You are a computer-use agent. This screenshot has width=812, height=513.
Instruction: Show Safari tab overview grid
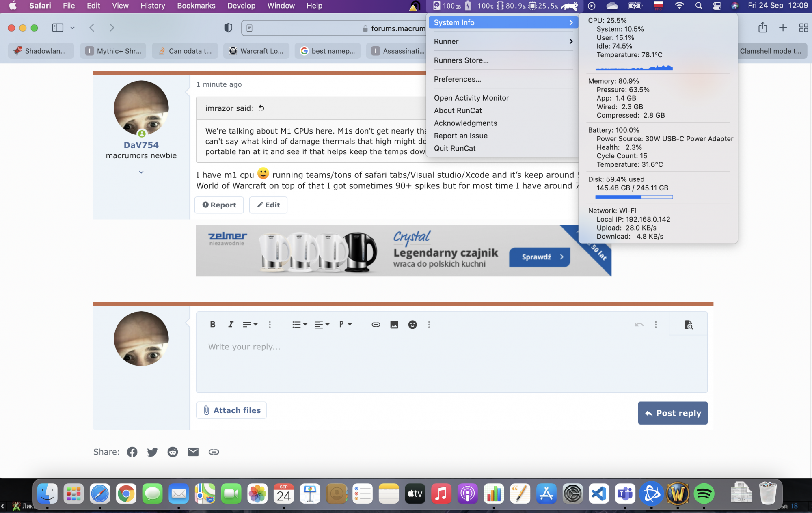click(803, 28)
